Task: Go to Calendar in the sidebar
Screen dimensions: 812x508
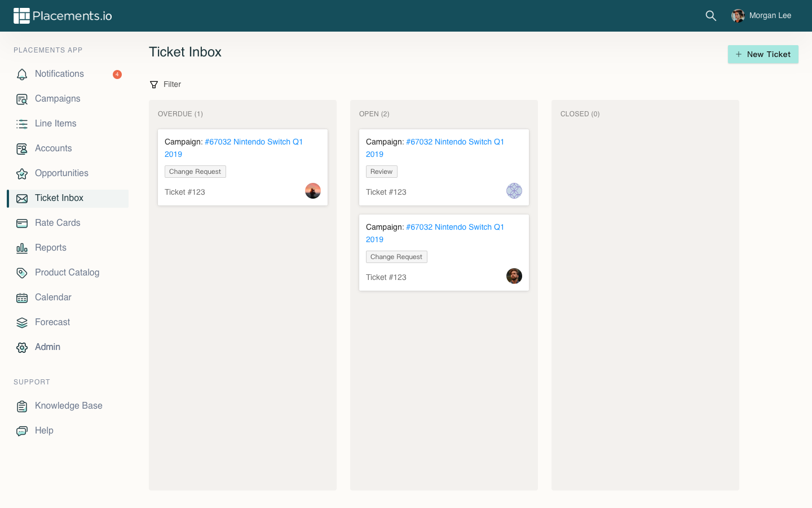Action: [53, 297]
